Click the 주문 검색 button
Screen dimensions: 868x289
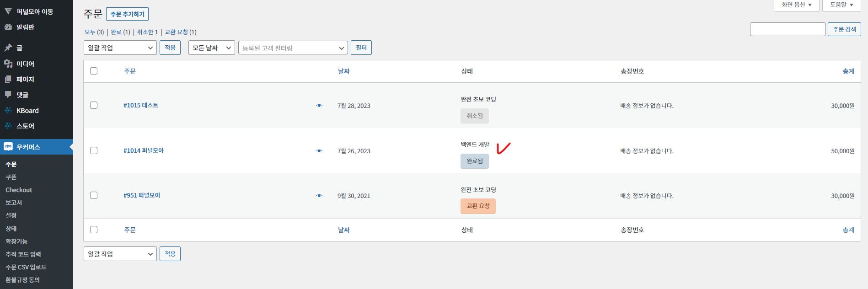844,29
